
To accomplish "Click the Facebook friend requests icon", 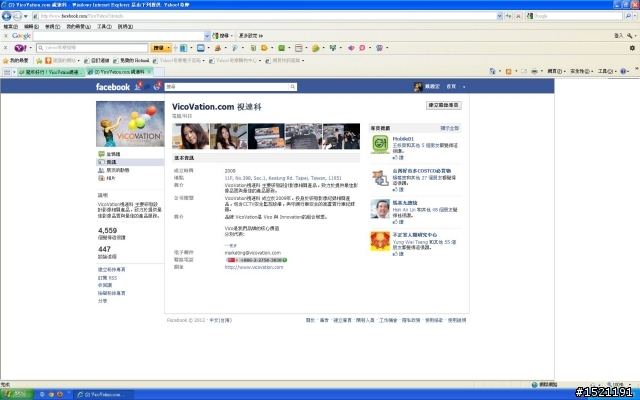I will click(138, 87).
